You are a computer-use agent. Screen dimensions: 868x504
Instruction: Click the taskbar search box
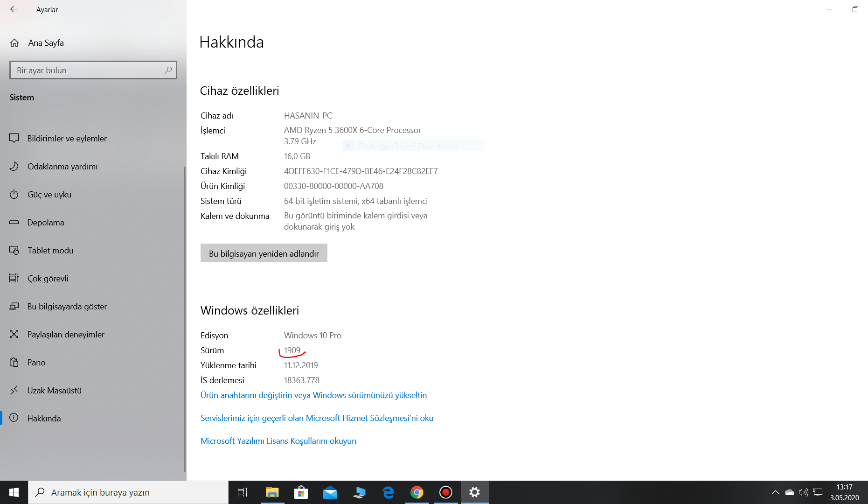(x=128, y=492)
